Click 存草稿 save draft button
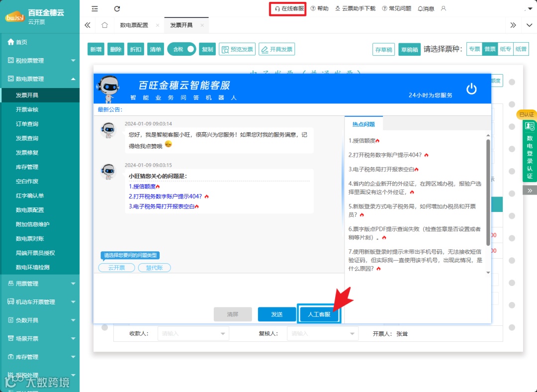 point(383,49)
